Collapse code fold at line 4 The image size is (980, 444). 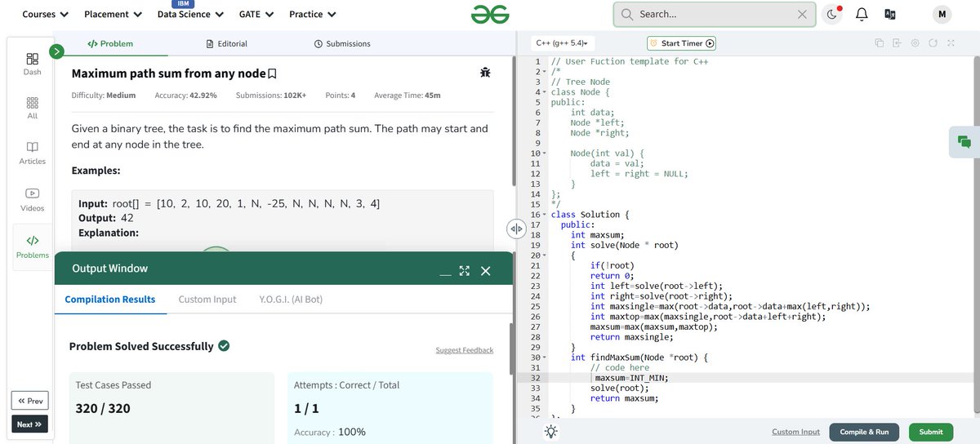pos(543,92)
